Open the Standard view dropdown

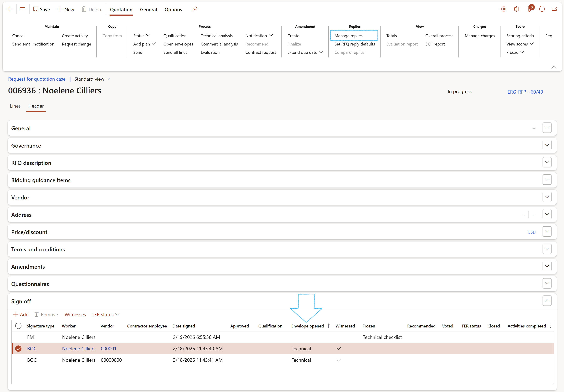tap(92, 79)
